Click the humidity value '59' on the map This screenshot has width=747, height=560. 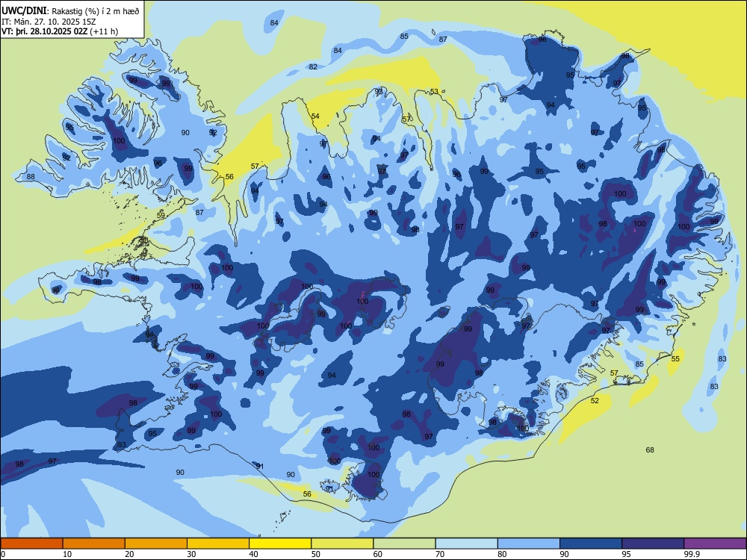pos(161,215)
